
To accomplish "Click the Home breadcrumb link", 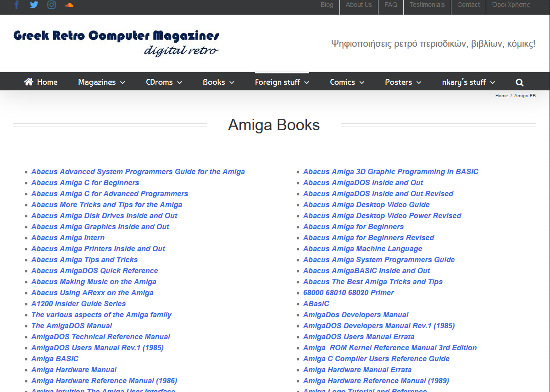I will [x=501, y=96].
